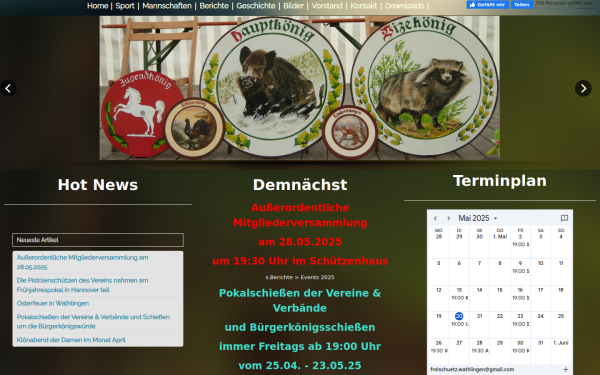The image size is (600, 375).
Task: Click the king targets slideshow image
Action: (x=300, y=88)
